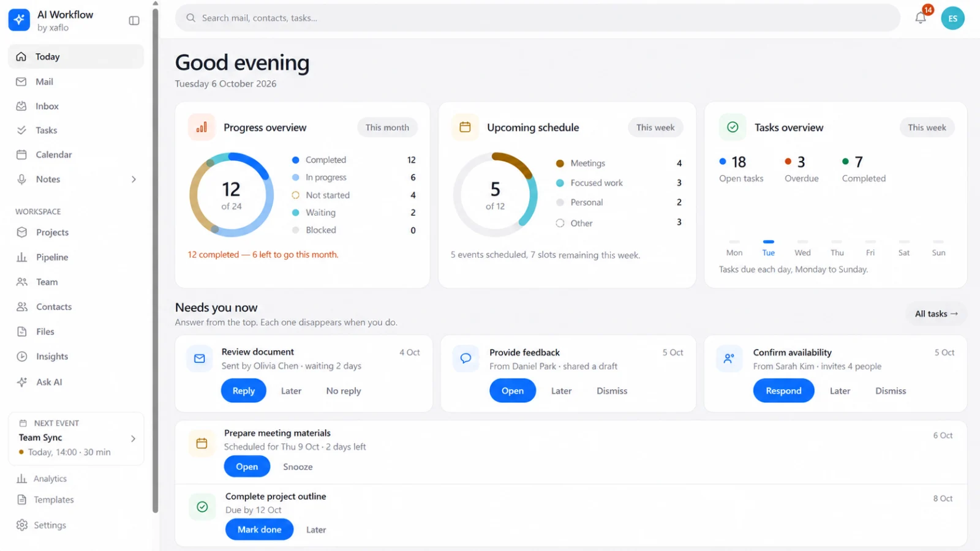Open the Upcoming schedule This week filter

[x=655, y=127]
